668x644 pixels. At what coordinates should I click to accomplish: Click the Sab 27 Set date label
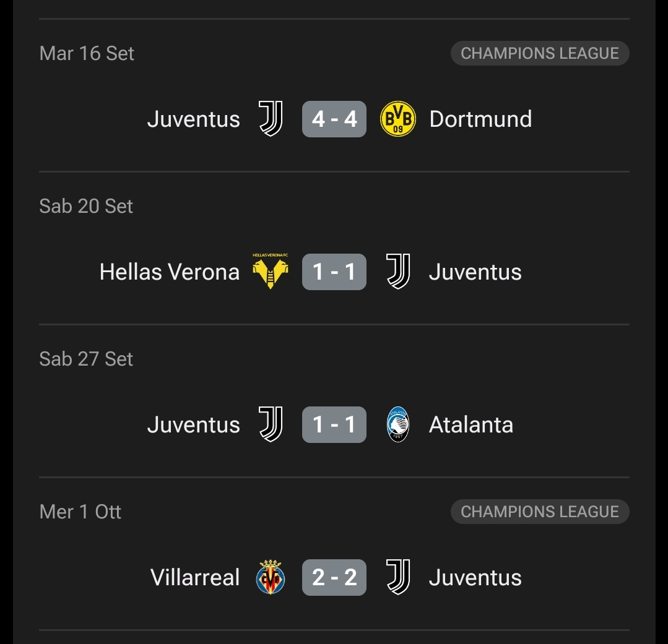(86, 359)
